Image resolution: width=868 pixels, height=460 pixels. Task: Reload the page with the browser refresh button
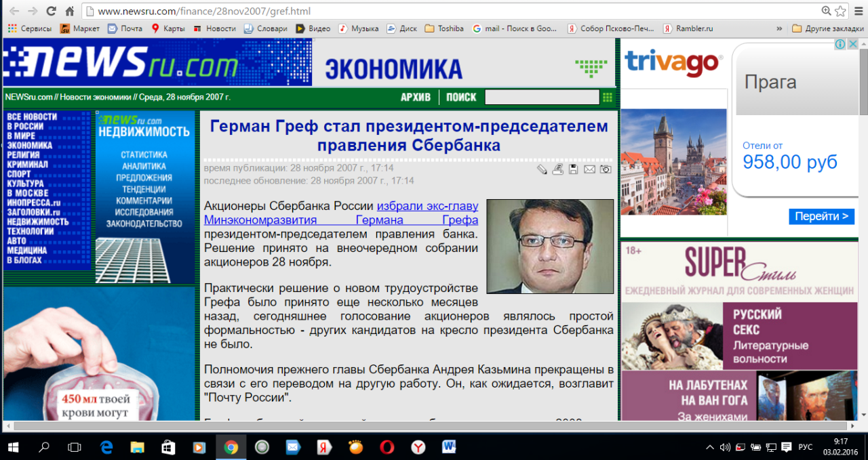click(51, 11)
